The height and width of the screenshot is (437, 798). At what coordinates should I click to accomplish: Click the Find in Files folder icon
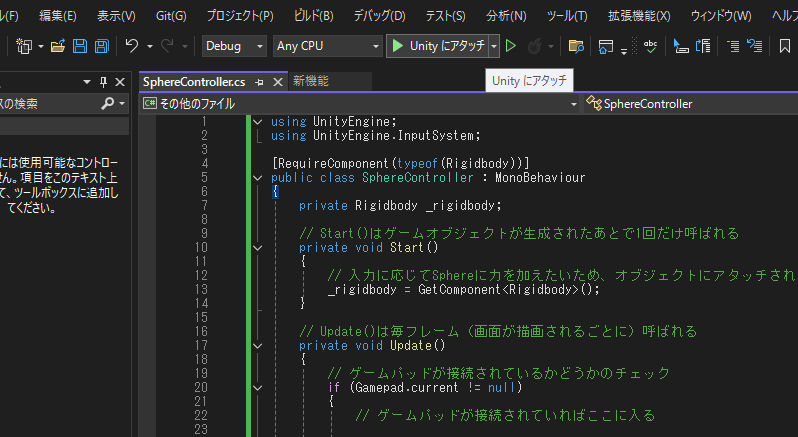pyautogui.click(x=575, y=46)
